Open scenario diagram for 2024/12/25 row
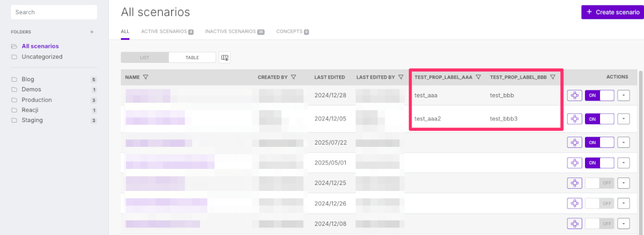Viewport: 644px width, 235px height. pos(574,183)
